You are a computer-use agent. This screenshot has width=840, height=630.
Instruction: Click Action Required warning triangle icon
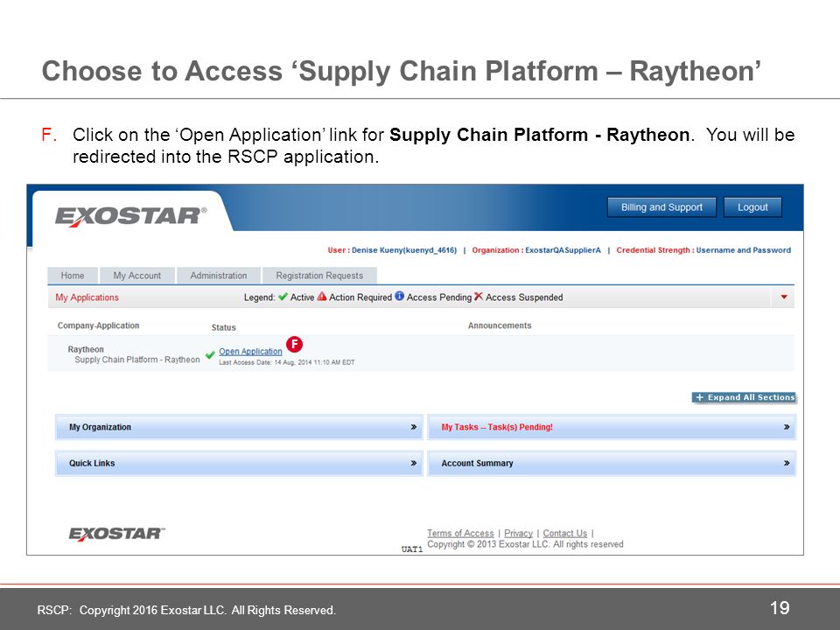pos(321,297)
